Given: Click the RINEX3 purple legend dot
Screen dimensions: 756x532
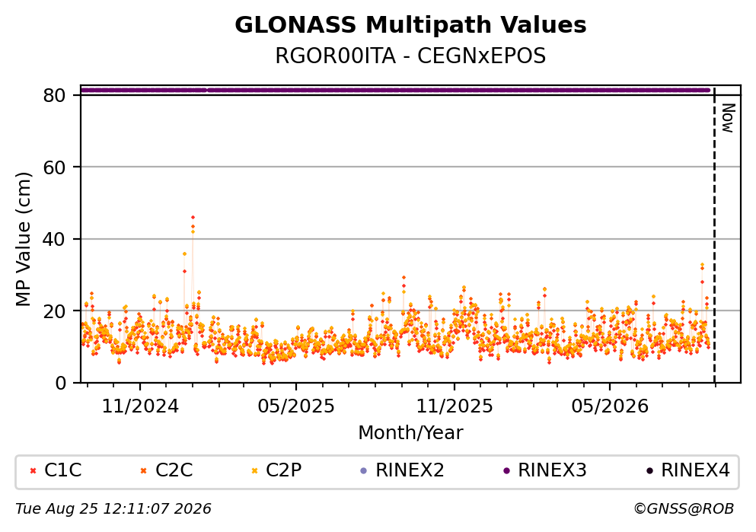Looking at the screenshot, I should [x=506, y=471].
